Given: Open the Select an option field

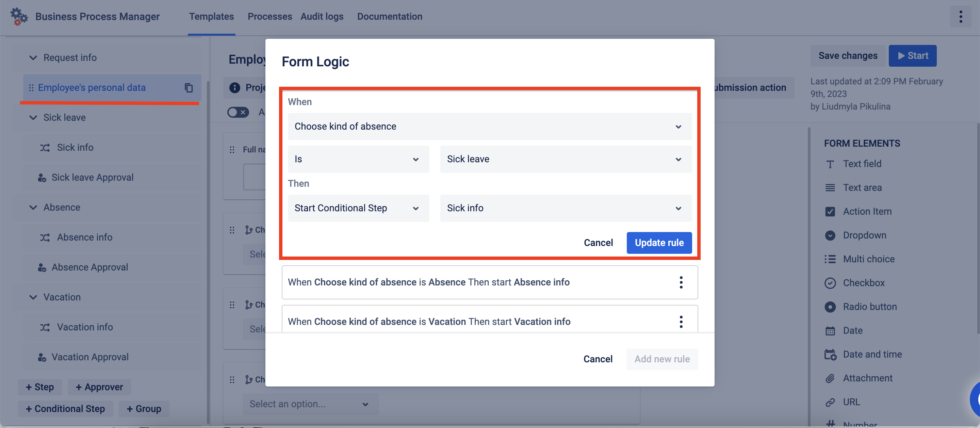Looking at the screenshot, I should 310,404.
